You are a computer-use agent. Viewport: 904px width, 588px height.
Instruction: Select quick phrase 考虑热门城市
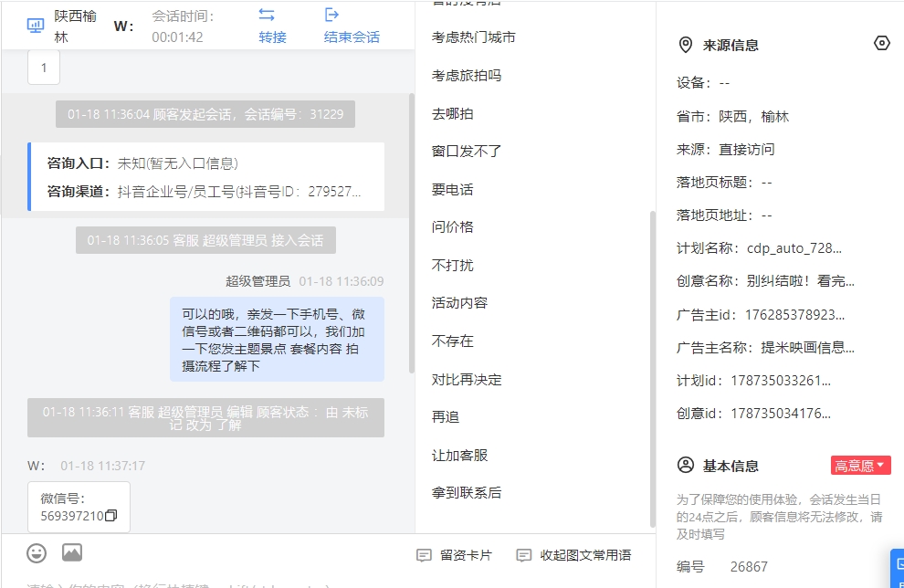click(473, 37)
